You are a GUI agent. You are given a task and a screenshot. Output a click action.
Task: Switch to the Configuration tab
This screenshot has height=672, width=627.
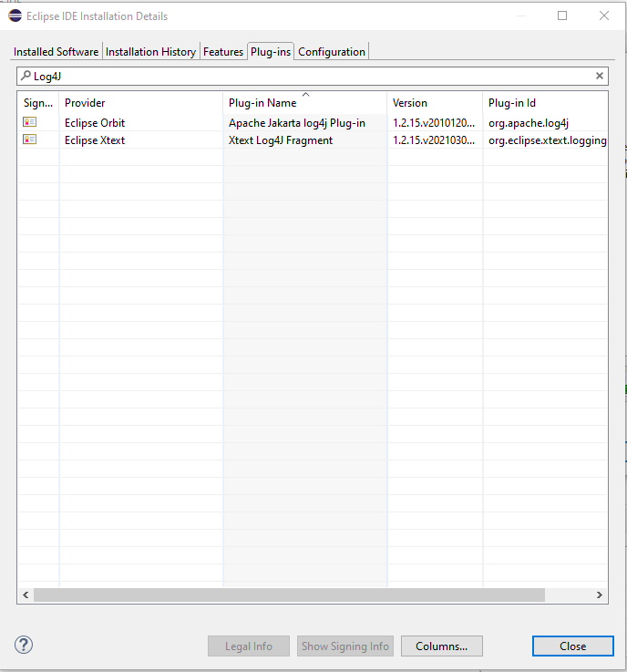(332, 52)
